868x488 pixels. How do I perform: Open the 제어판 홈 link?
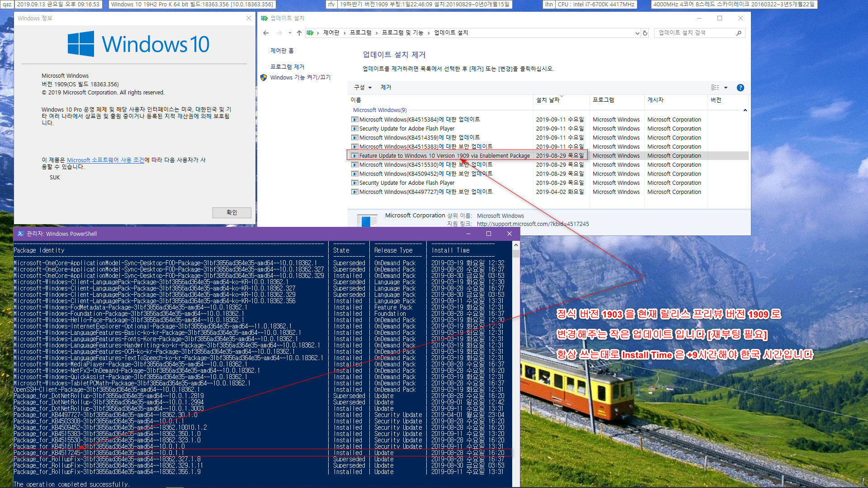tap(282, 51)
